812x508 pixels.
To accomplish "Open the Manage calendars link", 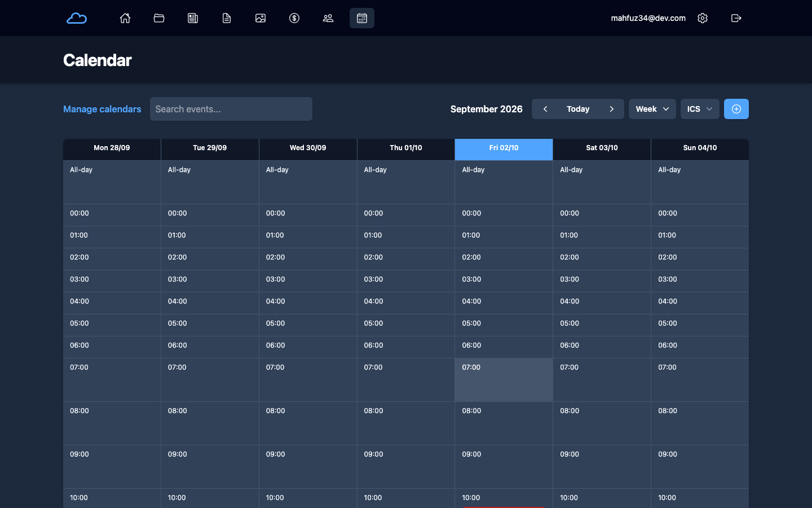I will point(102,109).
